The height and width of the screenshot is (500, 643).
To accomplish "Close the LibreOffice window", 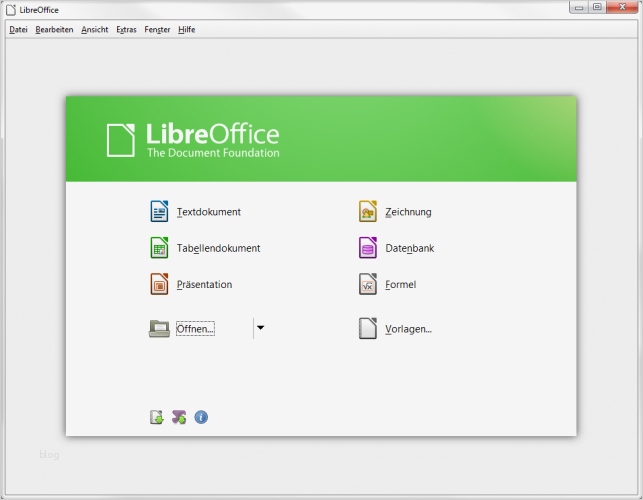I will click(x=622, y=7).
